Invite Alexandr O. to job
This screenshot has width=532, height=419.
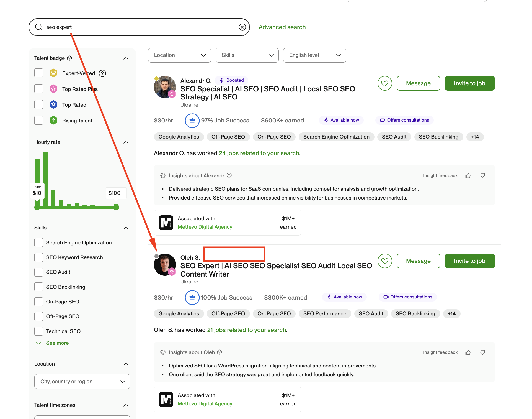(x=469, y=83)
